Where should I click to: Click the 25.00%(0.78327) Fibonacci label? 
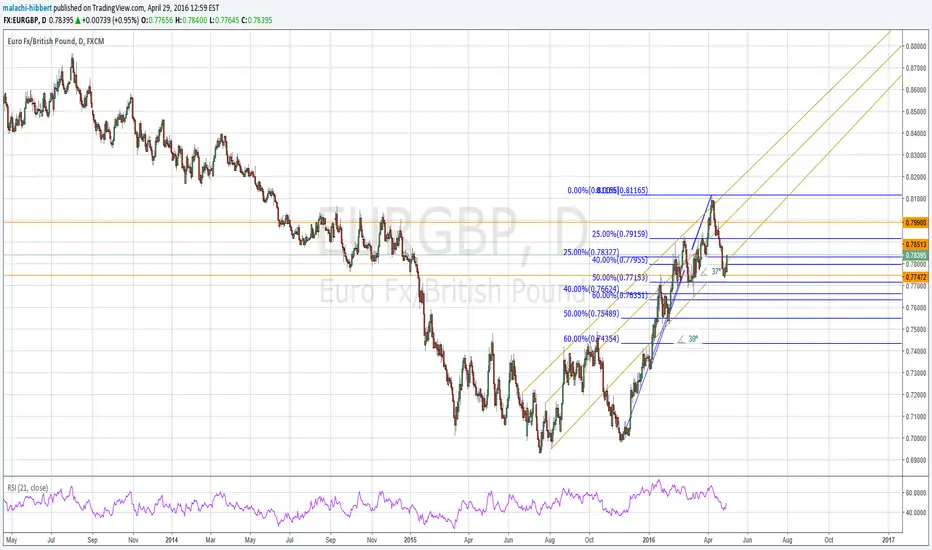coord(591,252)
